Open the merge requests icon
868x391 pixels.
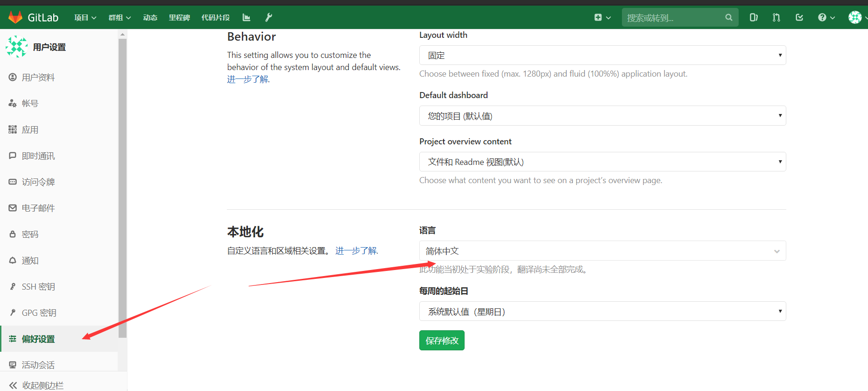tap(776, 17)
